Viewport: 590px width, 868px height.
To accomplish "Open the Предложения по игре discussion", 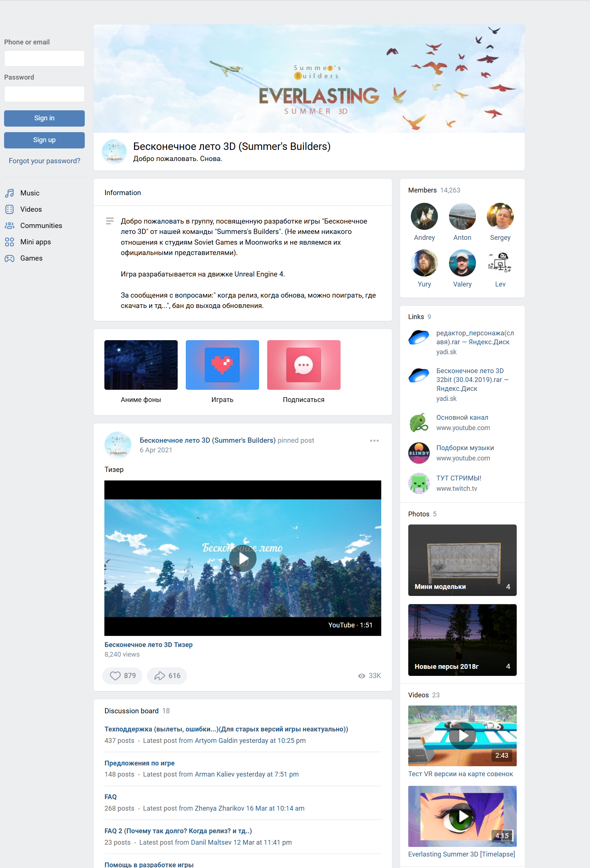I will click(140, 763).
